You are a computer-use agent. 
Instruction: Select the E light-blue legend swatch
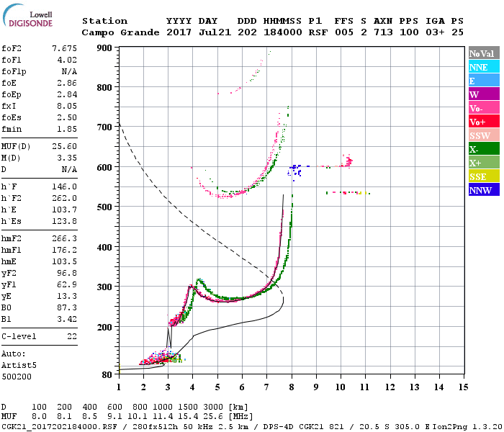(484, 81)
